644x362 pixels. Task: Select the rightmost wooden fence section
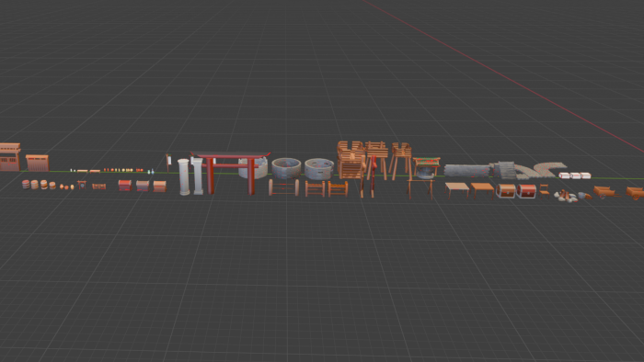(338, 188)
